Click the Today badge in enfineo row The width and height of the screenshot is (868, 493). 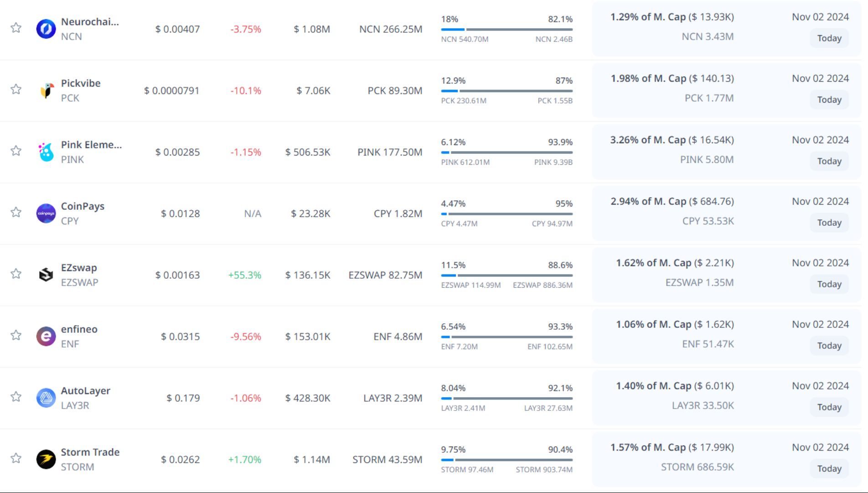pyautogui.click(x=829, y=346)
